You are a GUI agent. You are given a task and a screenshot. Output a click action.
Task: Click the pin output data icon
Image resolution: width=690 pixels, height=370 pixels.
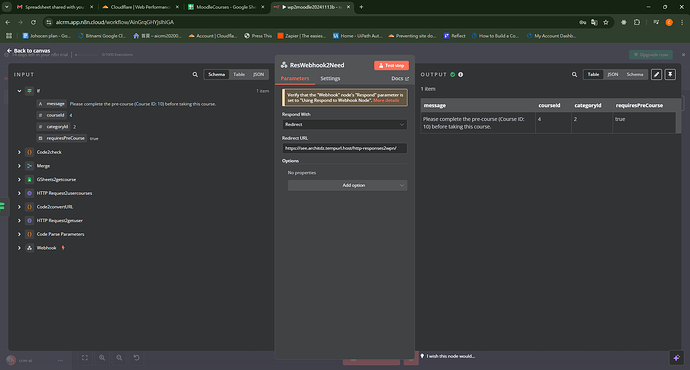point(670,75)
